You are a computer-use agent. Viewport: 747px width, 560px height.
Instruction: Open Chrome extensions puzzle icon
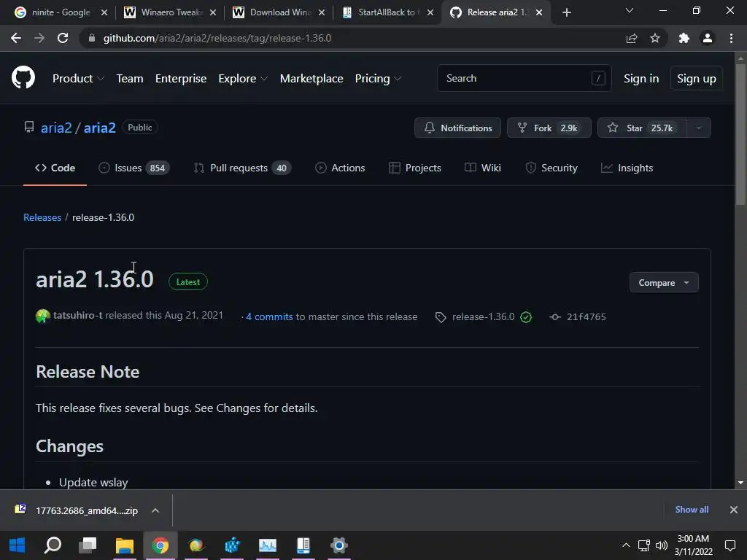(684, 38)
